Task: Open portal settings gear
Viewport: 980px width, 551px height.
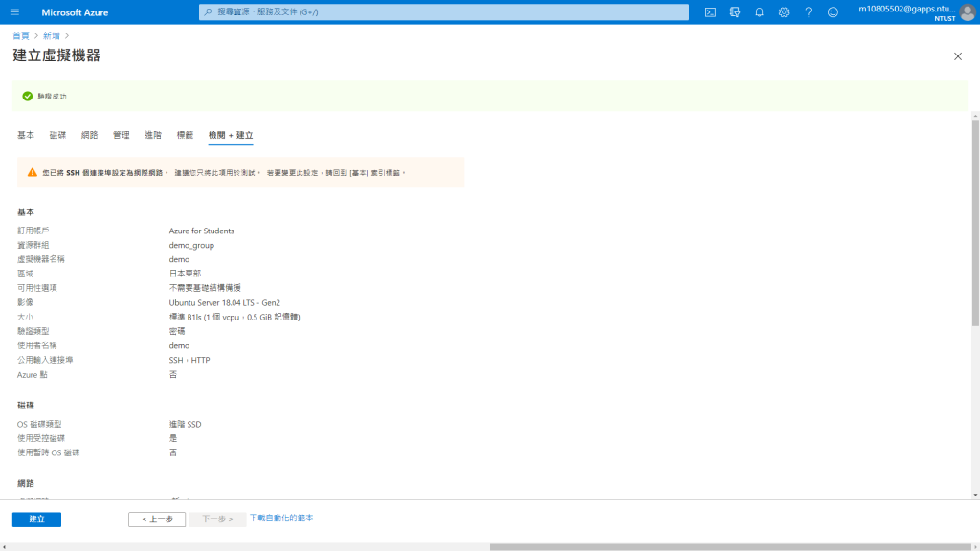Action: coord(784,11)
